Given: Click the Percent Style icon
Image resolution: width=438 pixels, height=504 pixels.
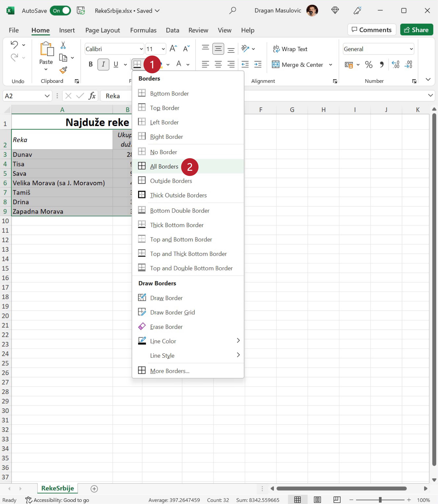Looking at the screenshot, I should click(369, 65).
